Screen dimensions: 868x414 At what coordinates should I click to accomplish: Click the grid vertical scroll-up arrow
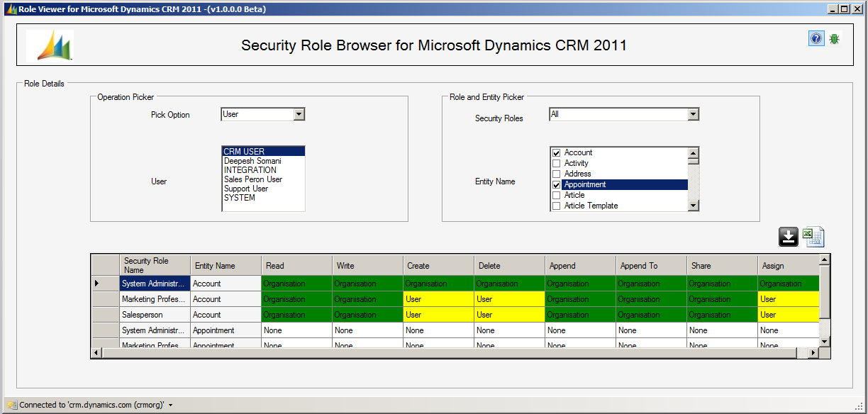pos(824,260)
